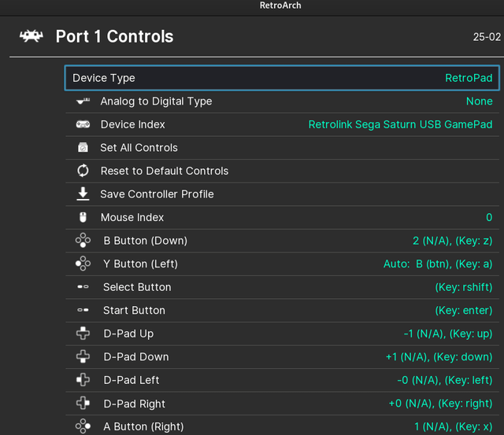Adjust the Mouse Index value 0
This screenshot has width=504, height=435.
pyautogui.click(x=488, y=217)
